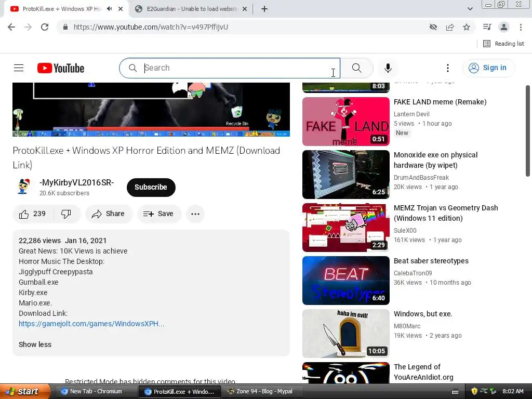Viewport: 532px width, 399px height.
Task: Bookmark this page with the star
Action: click(467, 27)
